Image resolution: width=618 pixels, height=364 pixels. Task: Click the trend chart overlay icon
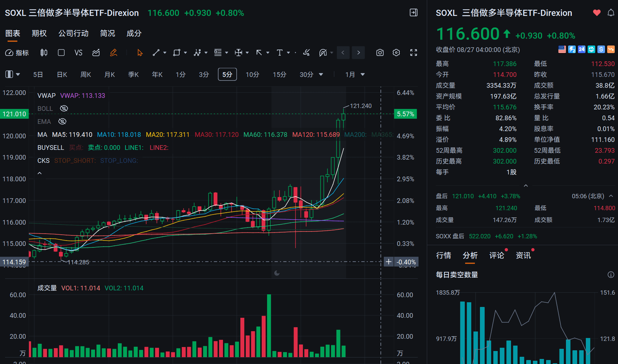tap(96, 53)
